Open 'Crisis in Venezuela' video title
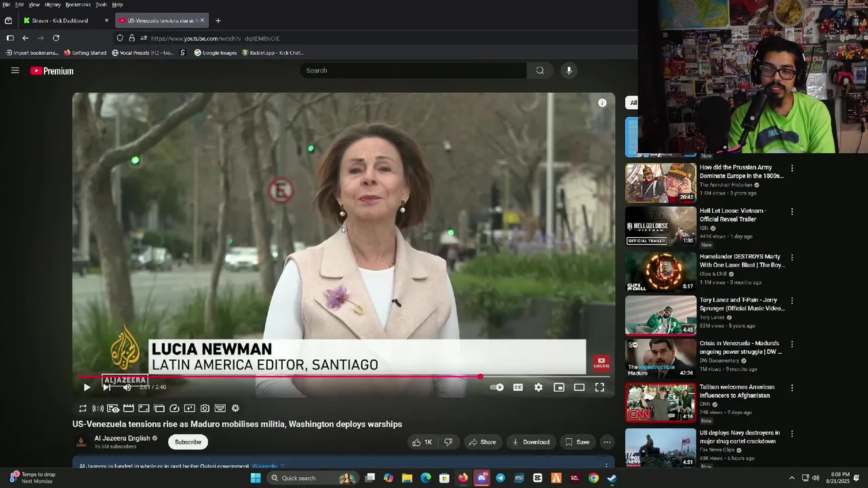 click(x=740, y=348)
